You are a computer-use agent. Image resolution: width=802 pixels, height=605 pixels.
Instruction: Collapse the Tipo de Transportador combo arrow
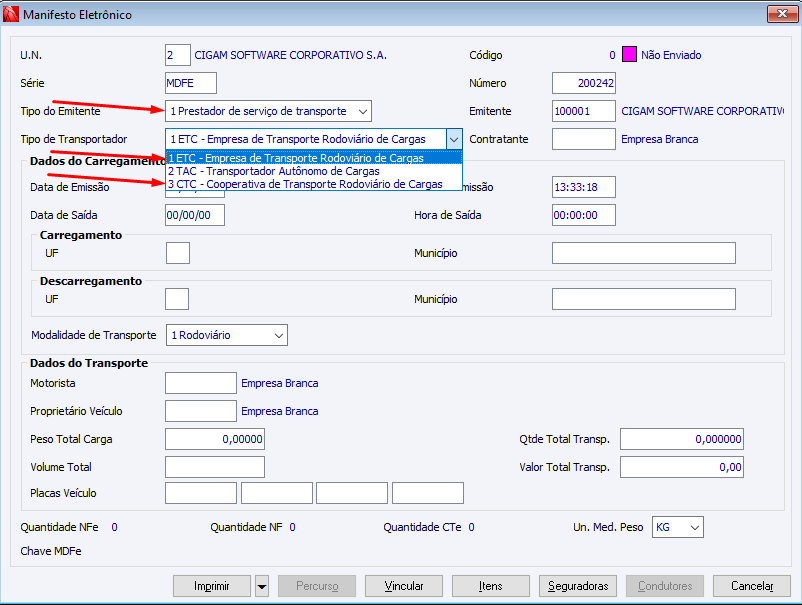pos(454,139)
